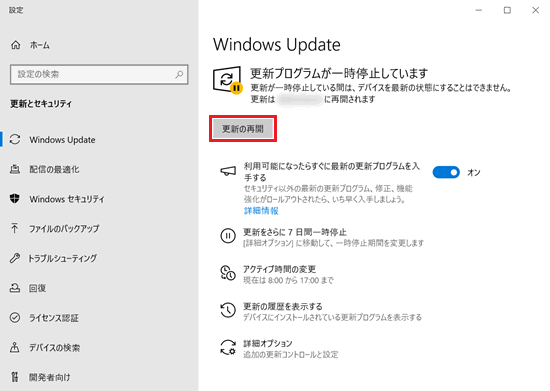Minimize the Settings window
This screenshot has height=391, width=550.
click(x=478, y=10)
